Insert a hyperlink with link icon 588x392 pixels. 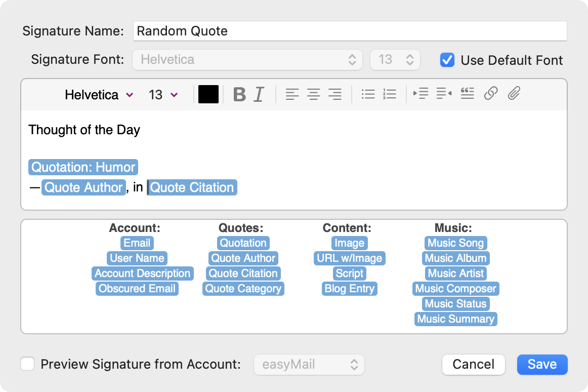490,94
